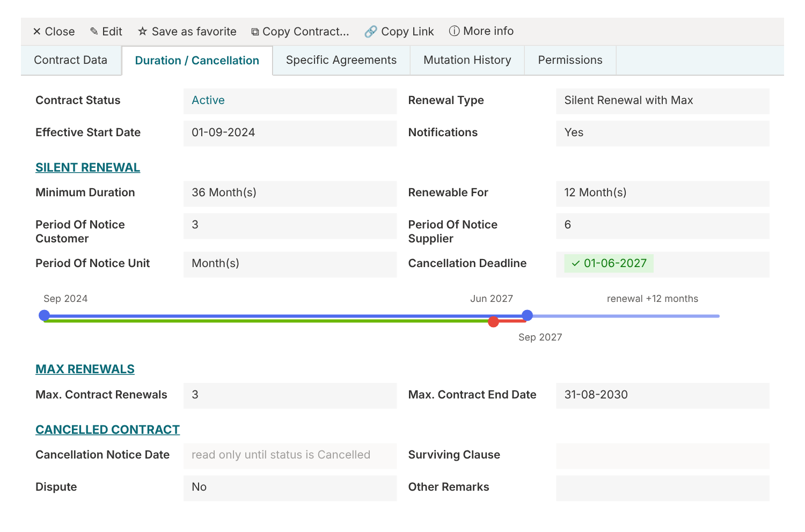Click the Cancellation Notice Date field

click(290, 455)
